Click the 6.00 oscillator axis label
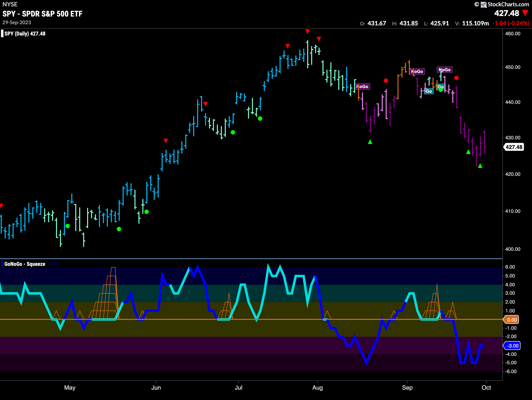Viewport: 532px width, 400px height. (x=510, y=267)
